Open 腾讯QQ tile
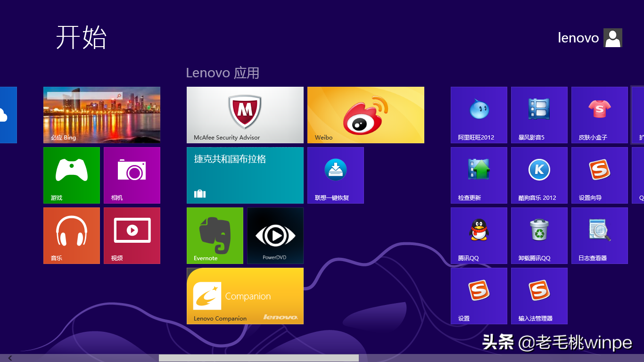This screenshot has width=644, height=362. 479,236
